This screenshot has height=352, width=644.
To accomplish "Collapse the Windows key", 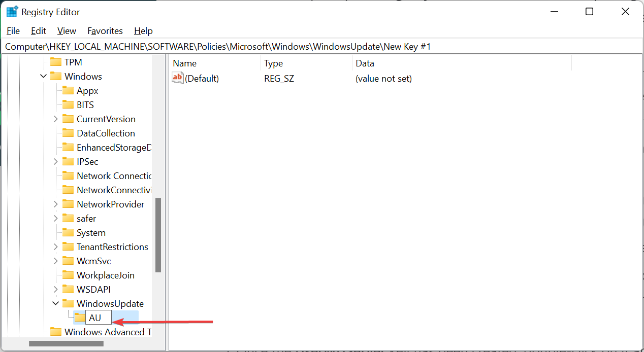I will click(44, 77).
